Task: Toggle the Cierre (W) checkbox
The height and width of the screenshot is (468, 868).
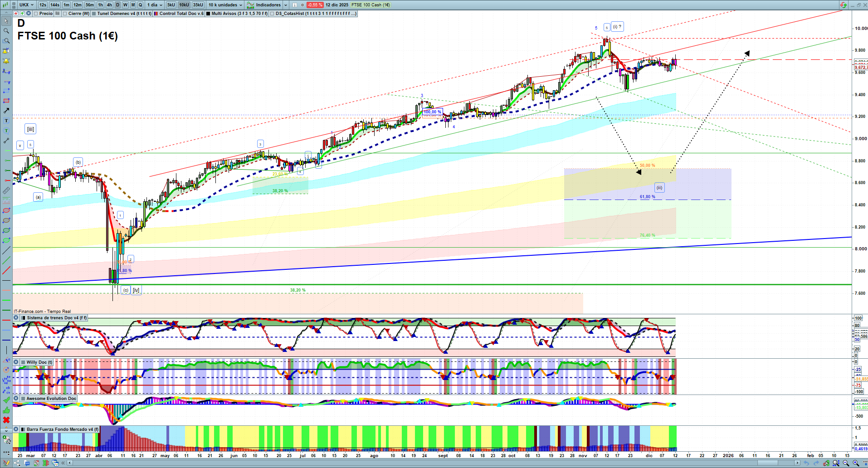Action: tap(65, 14)
